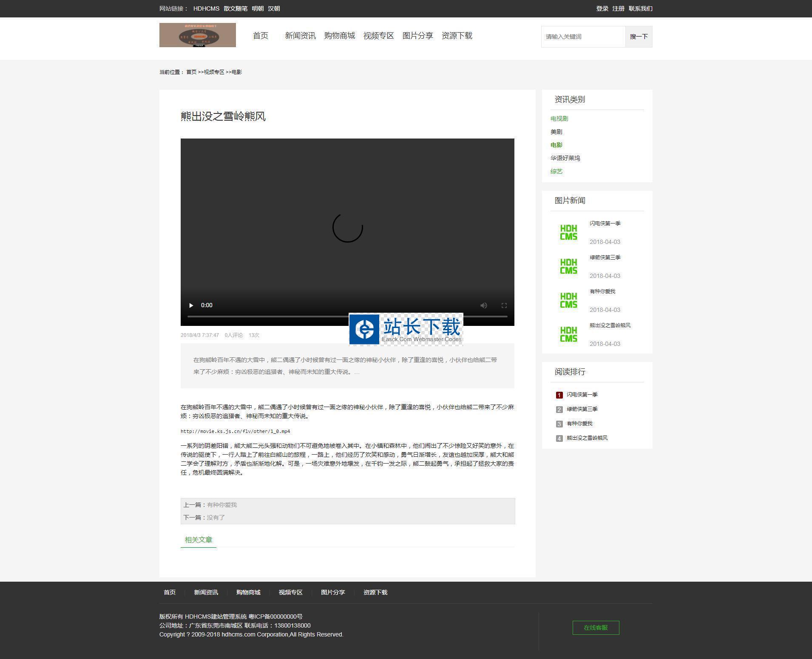Open HDH CMS thumbnail for 绿箭侠第三季

(568, 266)
